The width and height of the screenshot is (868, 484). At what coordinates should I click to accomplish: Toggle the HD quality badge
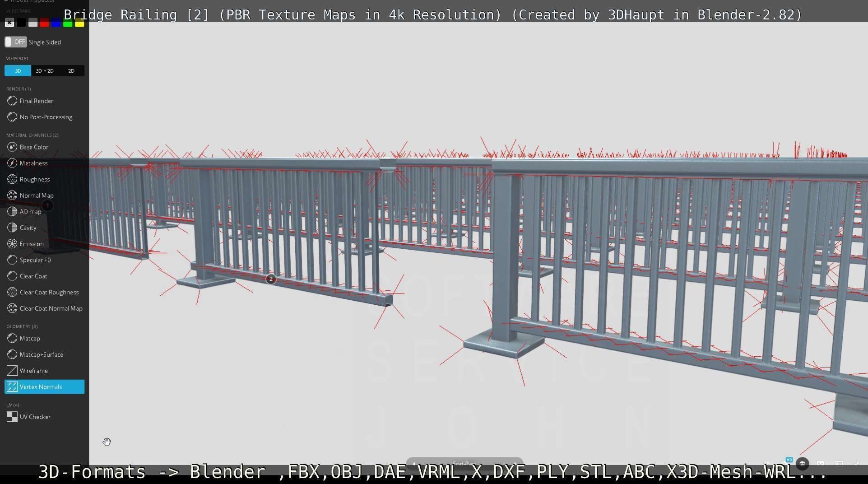pos(789,460)
